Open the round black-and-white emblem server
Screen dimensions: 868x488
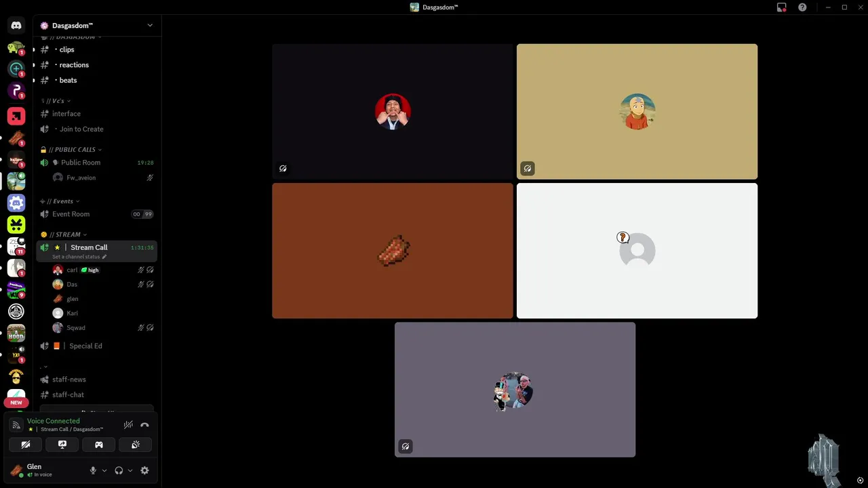[x=16, y=311]
